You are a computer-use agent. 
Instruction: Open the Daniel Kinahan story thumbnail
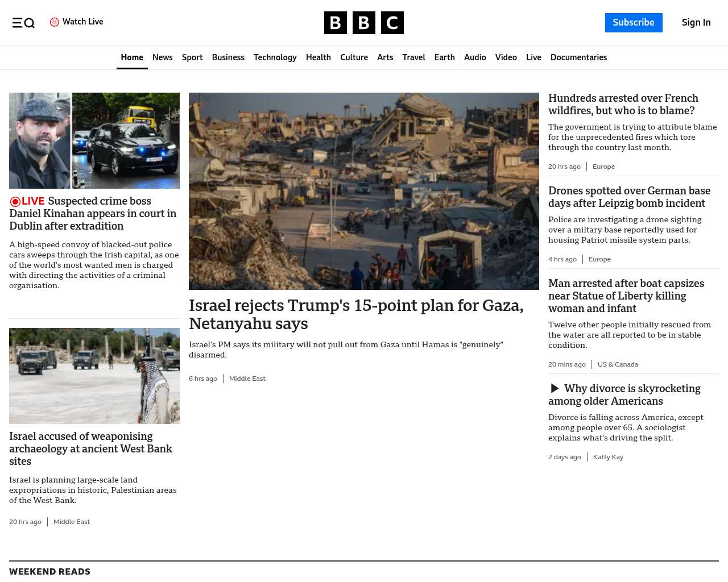click(x=94, y=140)
